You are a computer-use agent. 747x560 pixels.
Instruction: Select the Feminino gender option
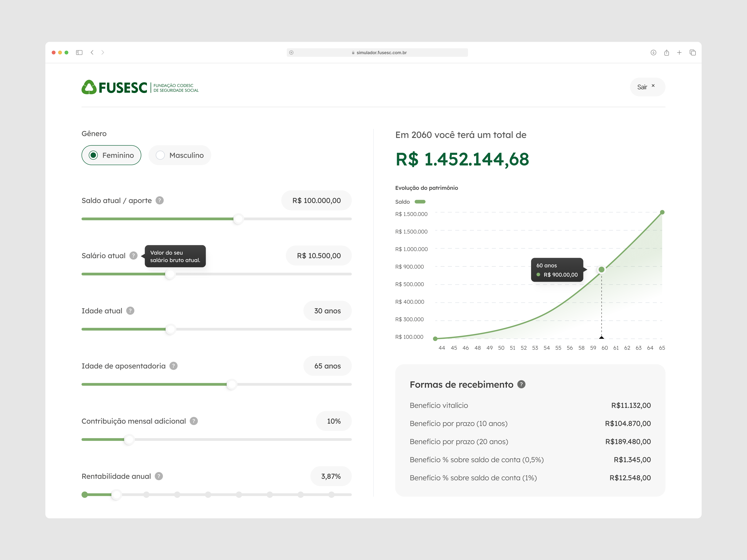click(x=111, y=155)
